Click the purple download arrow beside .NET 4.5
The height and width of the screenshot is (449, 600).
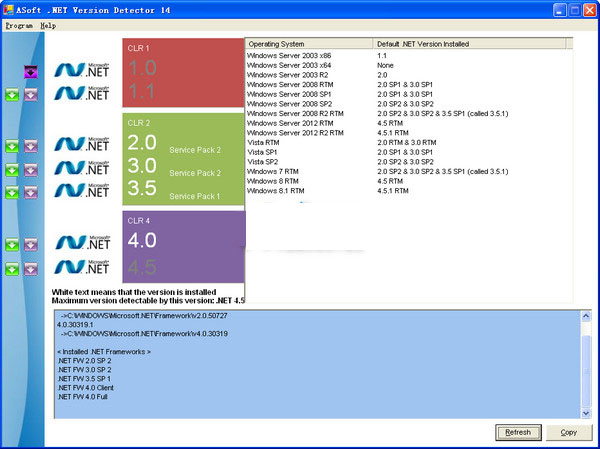(x=31, y=269)
